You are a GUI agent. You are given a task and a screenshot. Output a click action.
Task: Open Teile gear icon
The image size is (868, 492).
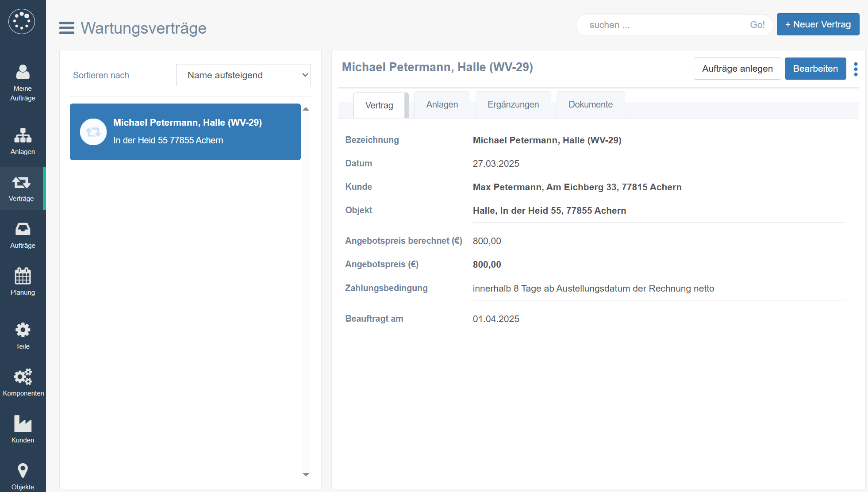coord(23,336)
